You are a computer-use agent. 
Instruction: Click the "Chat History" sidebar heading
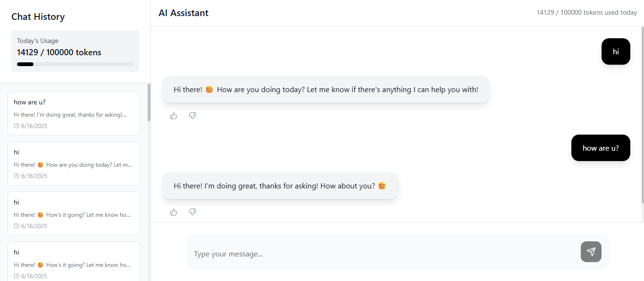click(38, 17)
